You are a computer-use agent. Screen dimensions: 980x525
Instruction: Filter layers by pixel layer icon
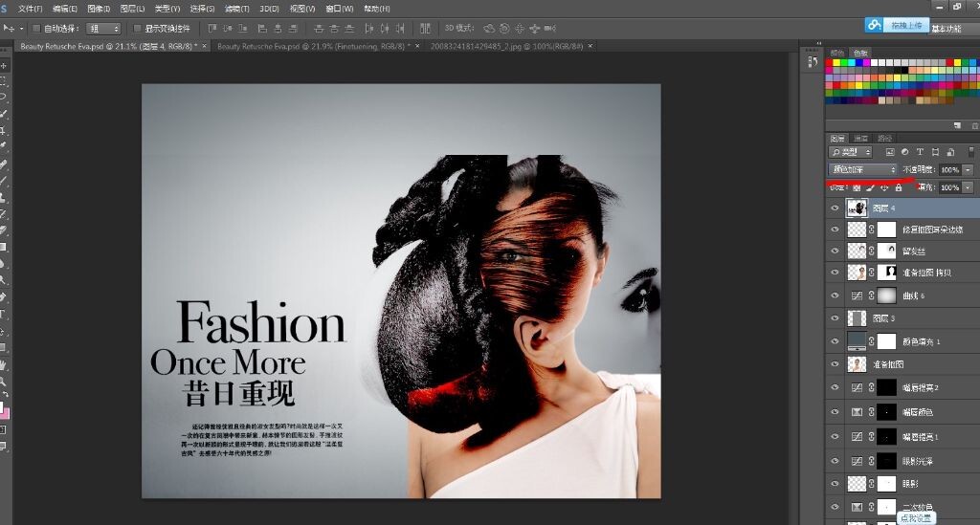pos(890,152)
